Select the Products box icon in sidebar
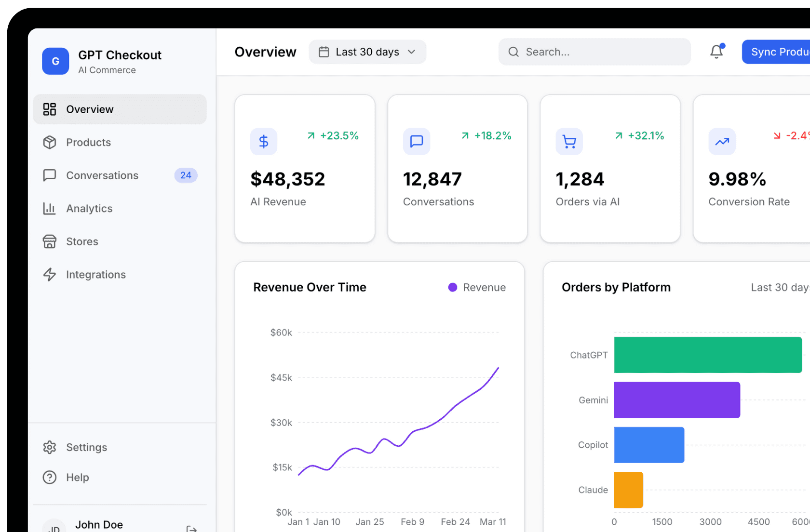This screenshot has height=532, width=810. tap(50, 142)
